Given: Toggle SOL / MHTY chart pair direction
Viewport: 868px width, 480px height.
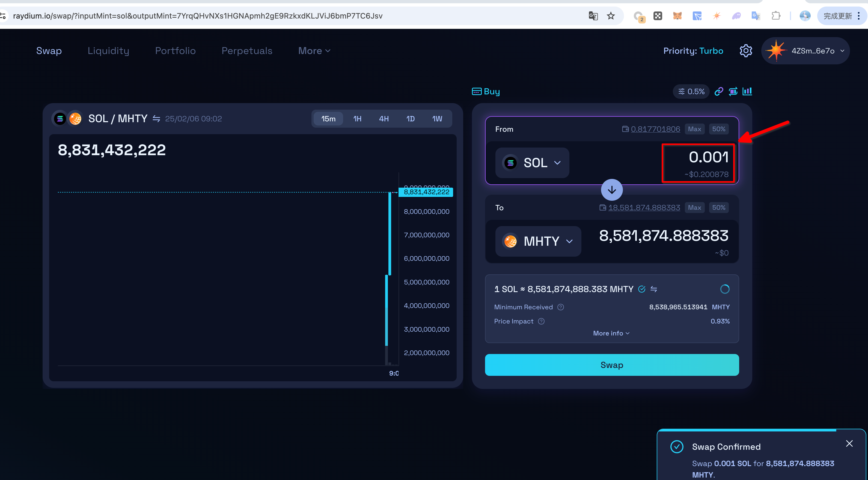Looking at the screenshot, I should [156, 118].
